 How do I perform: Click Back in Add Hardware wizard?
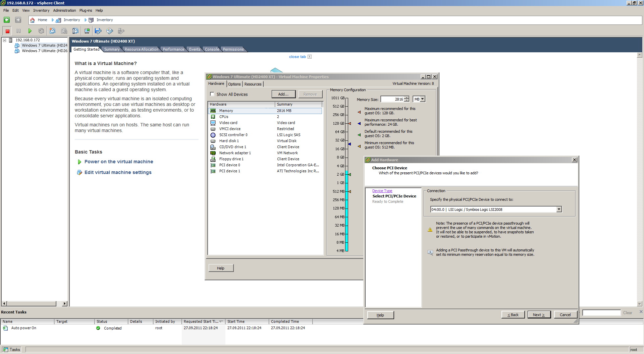tap(513, 315)
